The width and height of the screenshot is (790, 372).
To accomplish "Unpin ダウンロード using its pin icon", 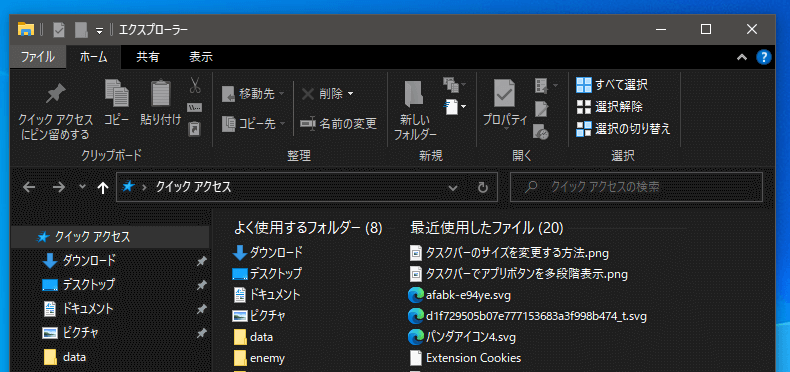I will tap(201, 261).
